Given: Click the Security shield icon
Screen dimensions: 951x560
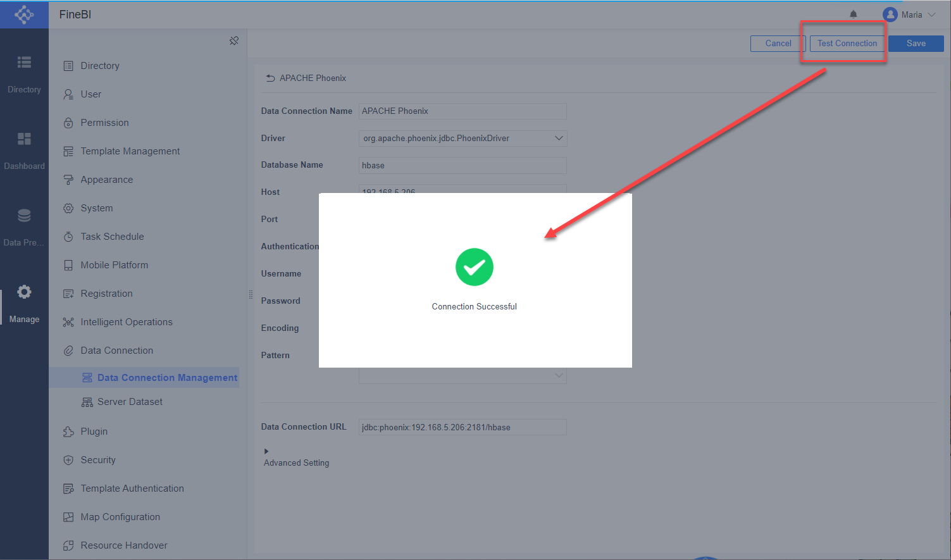Looking at the screenshot, I should (x=68, y=460).
